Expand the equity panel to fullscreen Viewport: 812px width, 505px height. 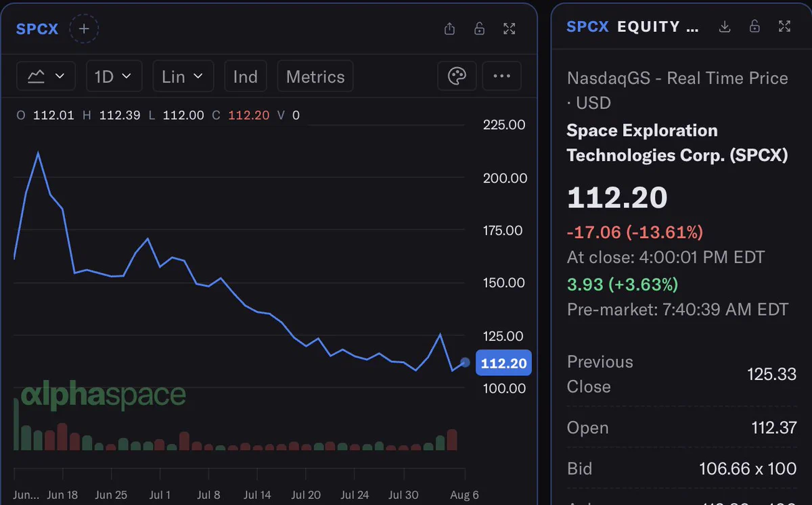(x=785, y=26)
